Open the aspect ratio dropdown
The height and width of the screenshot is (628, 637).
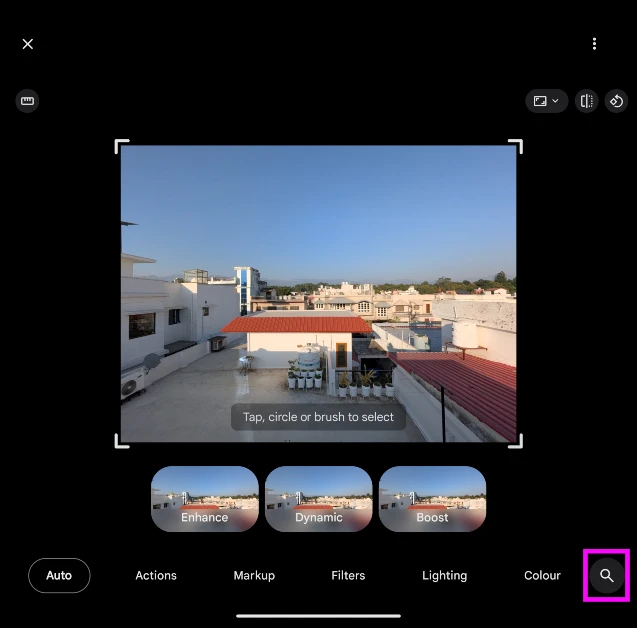(546, 101)
